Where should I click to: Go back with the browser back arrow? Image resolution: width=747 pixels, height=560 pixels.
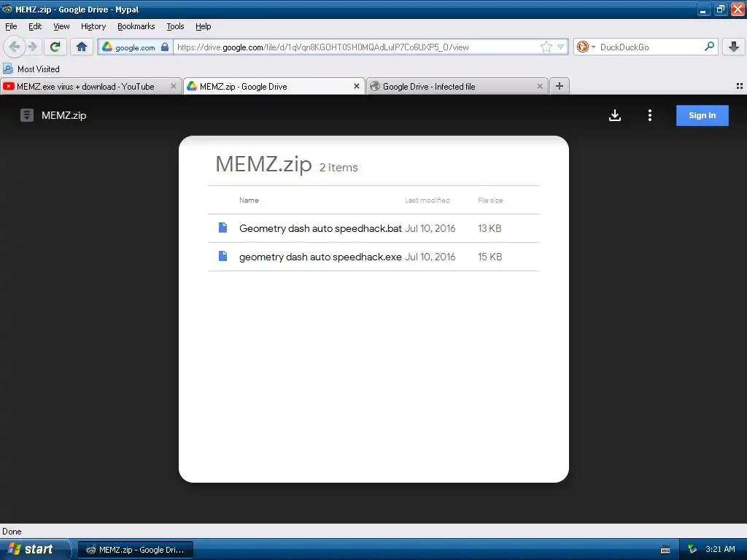(15, 47)
